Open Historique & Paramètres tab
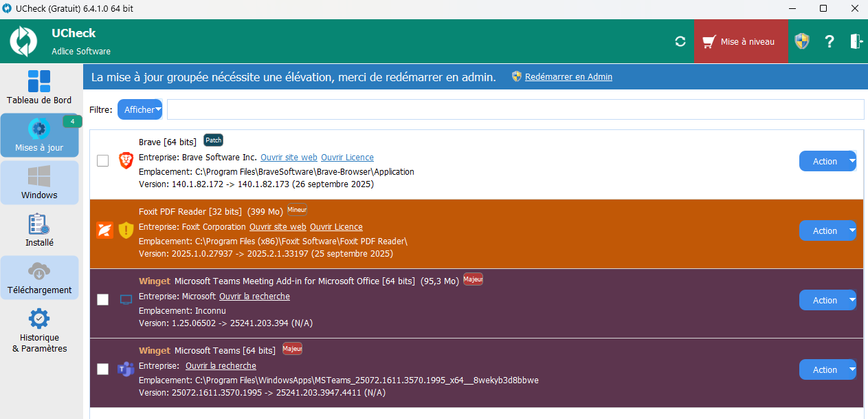The image size is (868, 419). point(39,330)
